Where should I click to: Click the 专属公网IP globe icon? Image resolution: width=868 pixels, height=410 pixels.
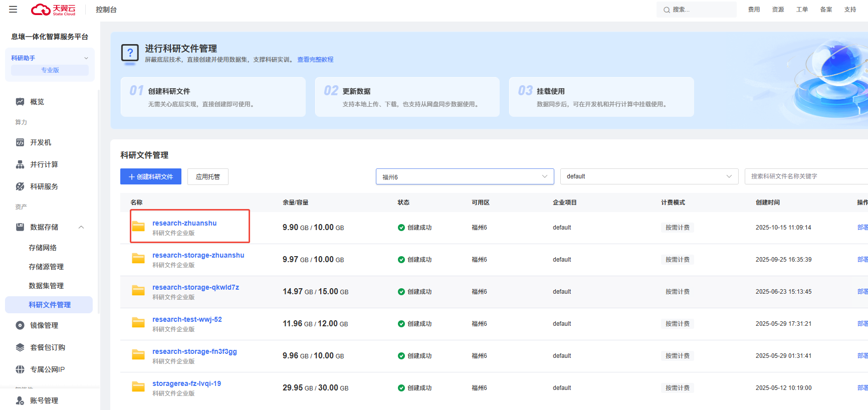click(x=20, y=369)
